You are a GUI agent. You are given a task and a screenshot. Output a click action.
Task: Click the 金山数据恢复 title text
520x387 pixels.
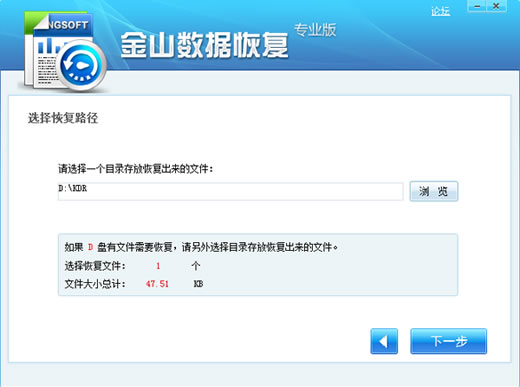204,45
